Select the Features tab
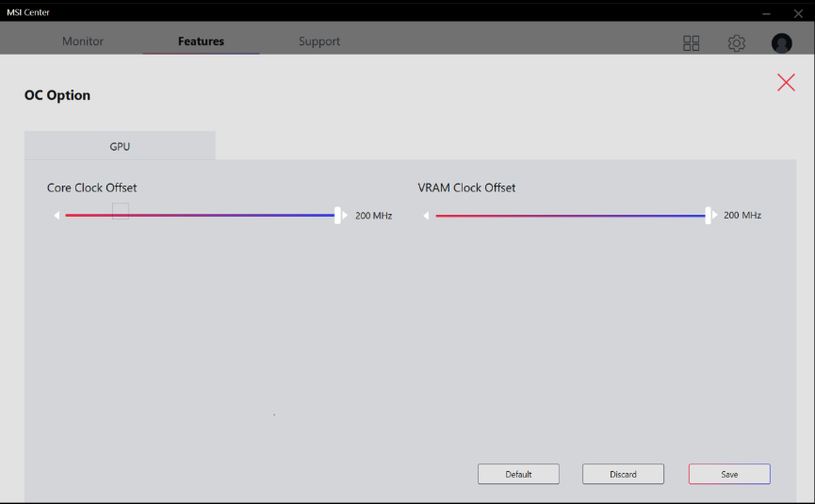The width and height of the screenshot is (815, 504). point(201,41)
